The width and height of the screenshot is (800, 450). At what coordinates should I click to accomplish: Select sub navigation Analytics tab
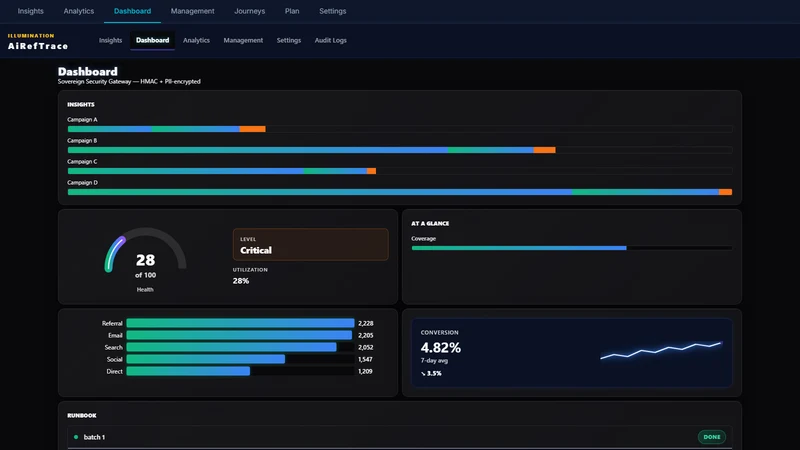[x=196, y=40]
